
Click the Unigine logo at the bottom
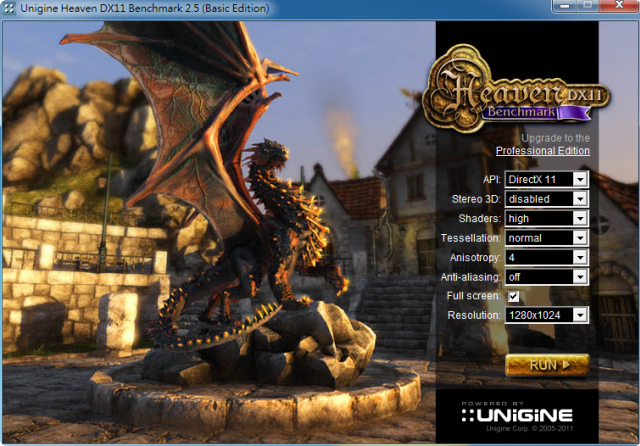517,415
